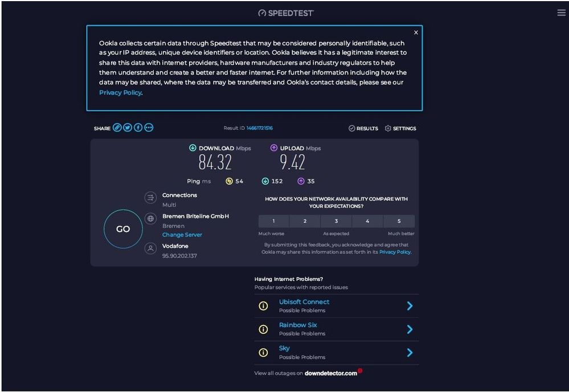Click the upload latency icon
569x392 pixels.
[x=301, y=181]
